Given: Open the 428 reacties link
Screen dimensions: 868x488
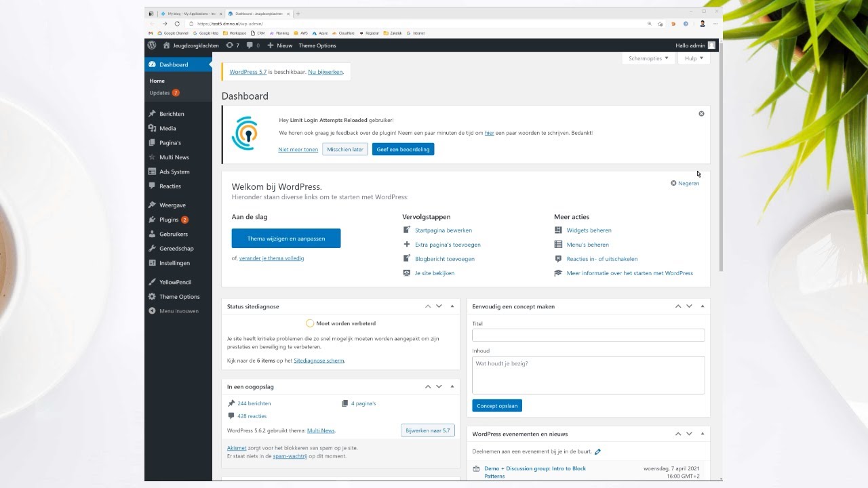Looking at the screenshot, I should pyautogui.click(x=252, y=416).
